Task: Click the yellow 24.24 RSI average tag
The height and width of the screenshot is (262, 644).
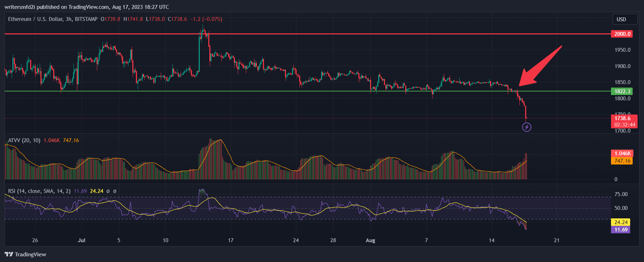Action: pyautogui.click(x=621, y=222)
